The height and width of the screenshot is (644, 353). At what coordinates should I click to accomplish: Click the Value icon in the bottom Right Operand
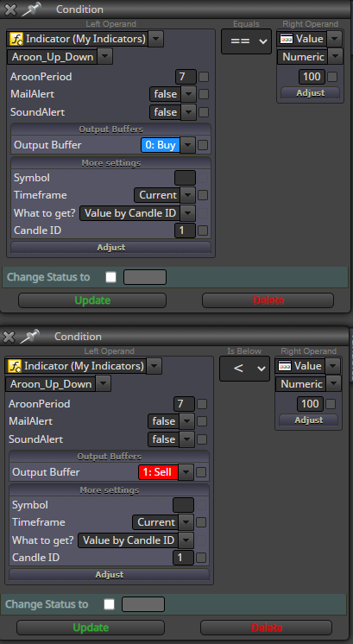tap(284, 366)
